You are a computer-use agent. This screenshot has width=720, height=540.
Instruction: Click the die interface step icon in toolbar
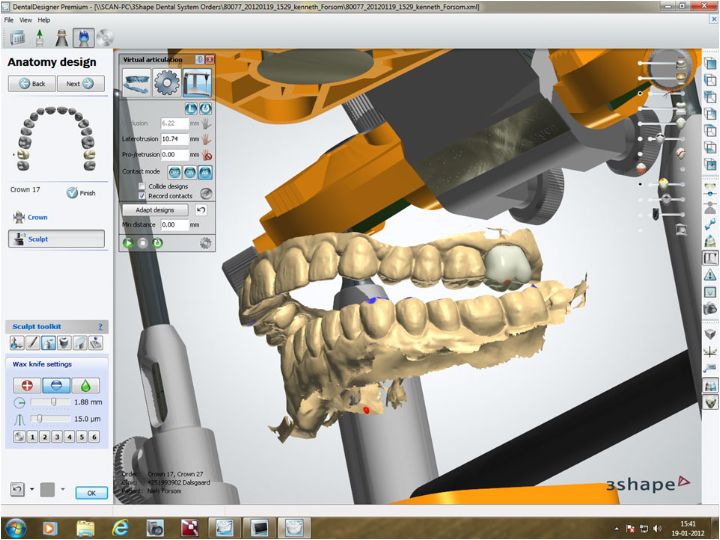(62, 38)
